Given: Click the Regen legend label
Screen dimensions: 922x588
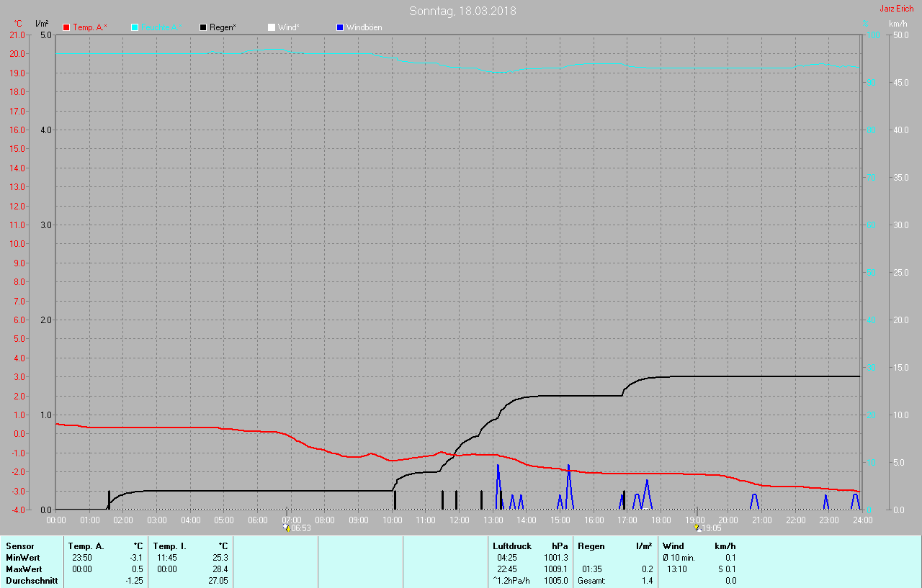Looking at the screenshot, I should pos(223,27).
